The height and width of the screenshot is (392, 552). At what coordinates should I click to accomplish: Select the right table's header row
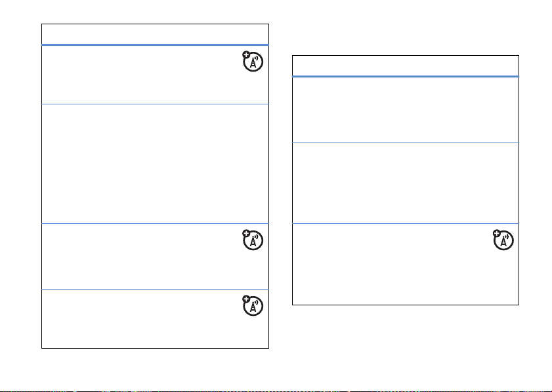point(405,66)
